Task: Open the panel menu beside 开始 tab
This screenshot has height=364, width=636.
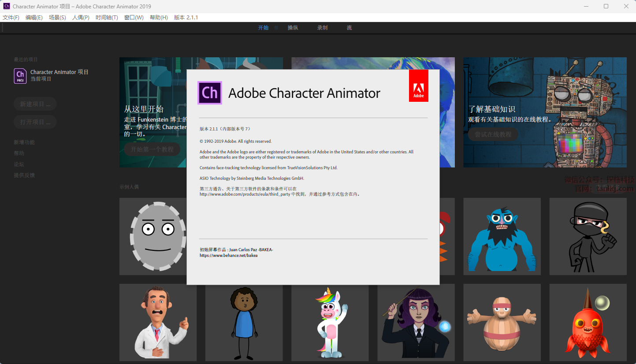Action: pos(276,28)
